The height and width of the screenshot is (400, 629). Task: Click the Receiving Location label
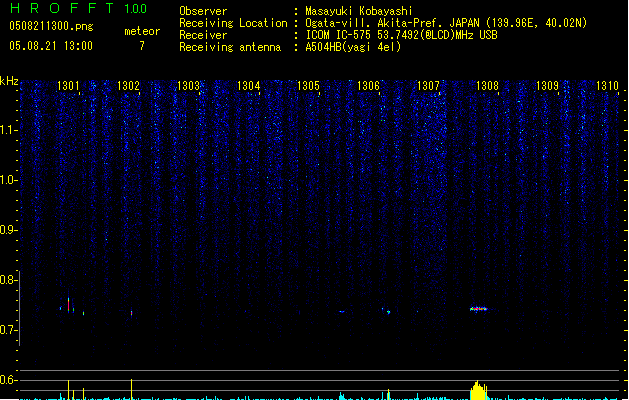tap(233, 23)
